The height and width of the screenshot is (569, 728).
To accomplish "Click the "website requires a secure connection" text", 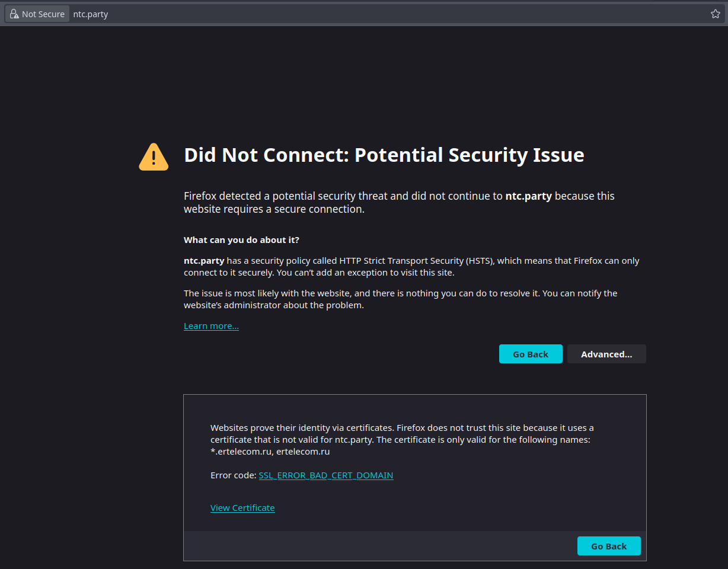I will pyautogui.click(x=274, y=209).
